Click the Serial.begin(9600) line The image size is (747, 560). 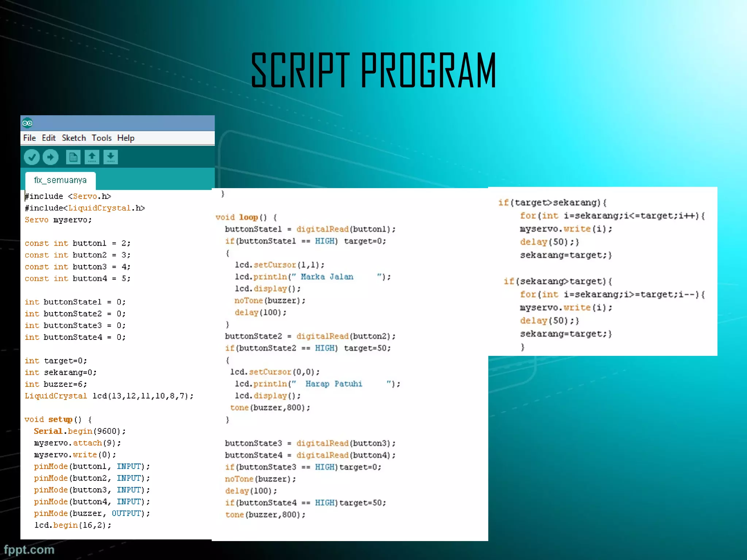pyautogui.click(x=80, y=431)
